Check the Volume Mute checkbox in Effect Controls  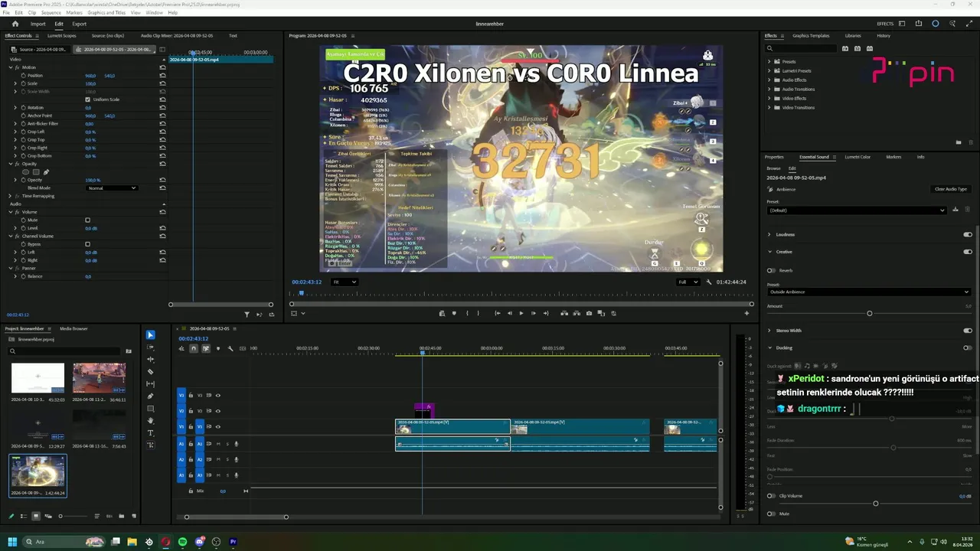(x=87, y=220)
